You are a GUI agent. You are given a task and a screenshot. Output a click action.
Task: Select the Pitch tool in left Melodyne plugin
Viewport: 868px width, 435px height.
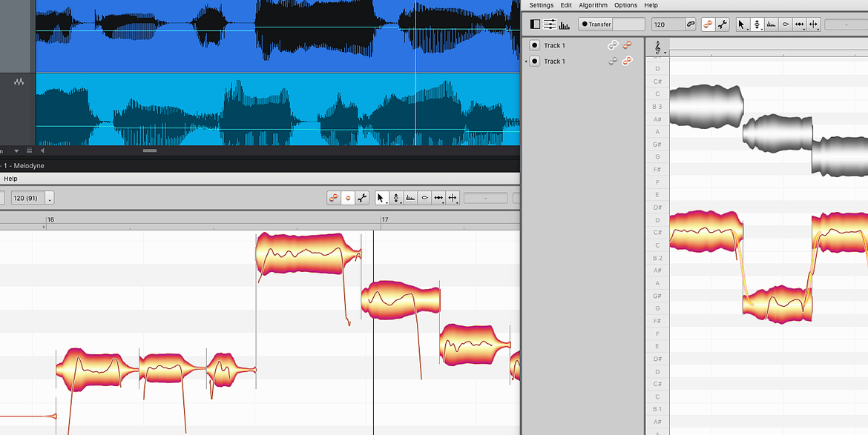(396, 198)
